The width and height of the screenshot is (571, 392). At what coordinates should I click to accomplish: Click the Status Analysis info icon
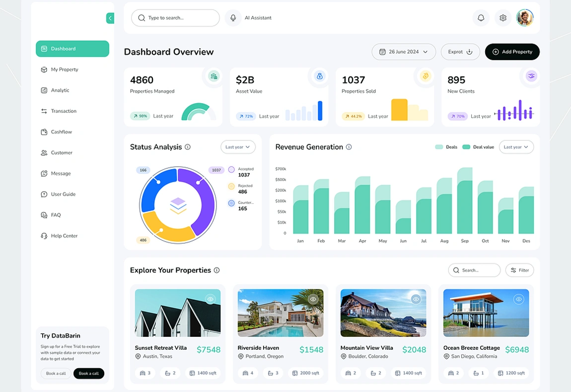coord(188,147)
